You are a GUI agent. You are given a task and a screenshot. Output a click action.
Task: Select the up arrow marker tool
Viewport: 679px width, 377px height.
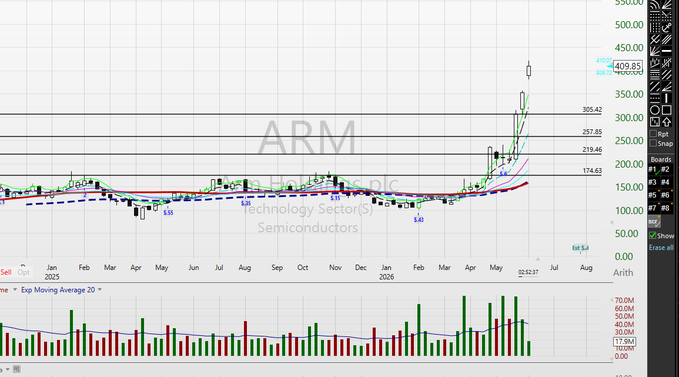(x=666, y=122)
